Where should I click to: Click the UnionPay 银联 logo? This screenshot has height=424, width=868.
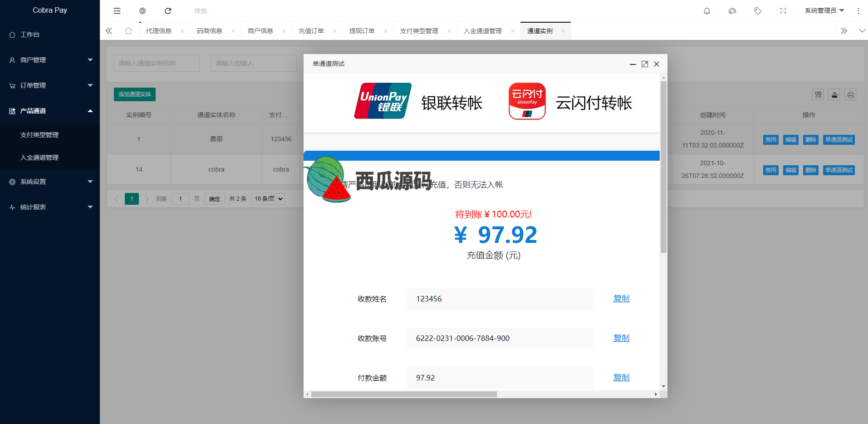(x=383, y=101)
